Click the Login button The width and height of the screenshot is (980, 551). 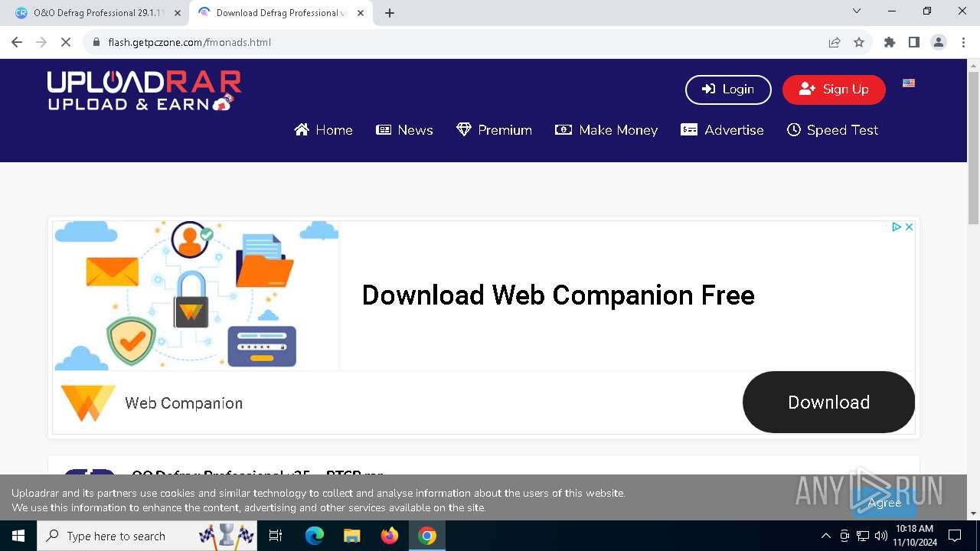[x=728, y=90]
